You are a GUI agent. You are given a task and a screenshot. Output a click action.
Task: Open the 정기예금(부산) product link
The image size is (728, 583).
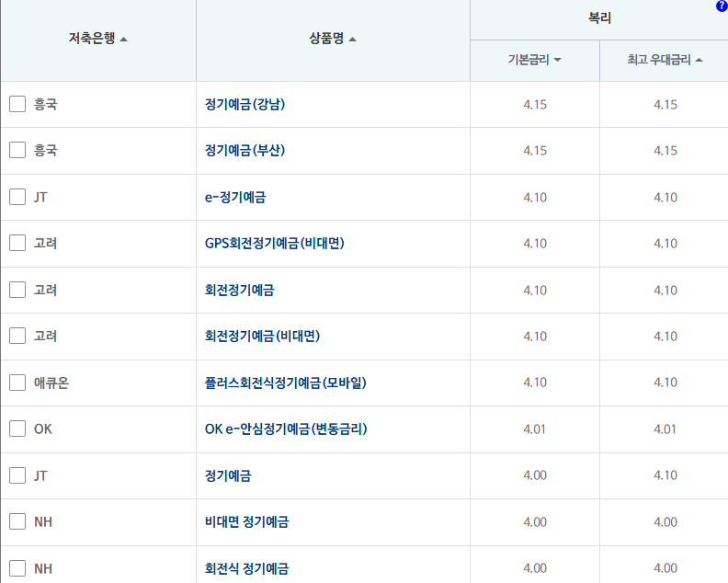[245, 150]
